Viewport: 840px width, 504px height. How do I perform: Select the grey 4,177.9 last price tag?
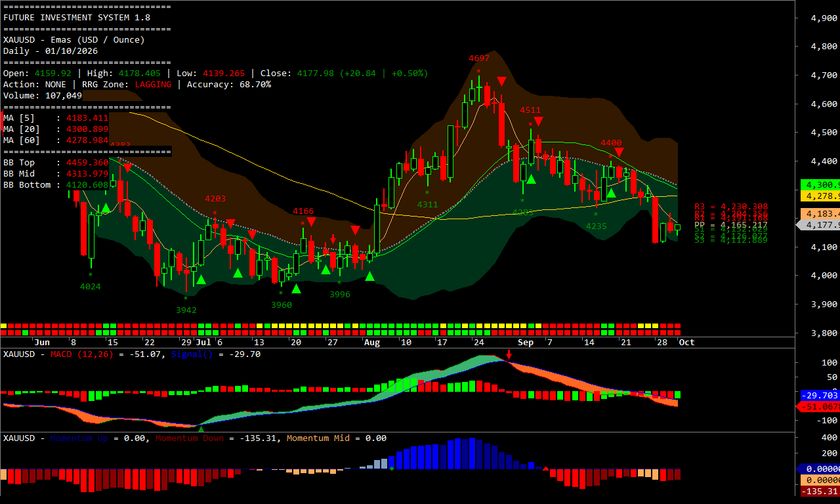pyautogui.click(x=818, y=224)
